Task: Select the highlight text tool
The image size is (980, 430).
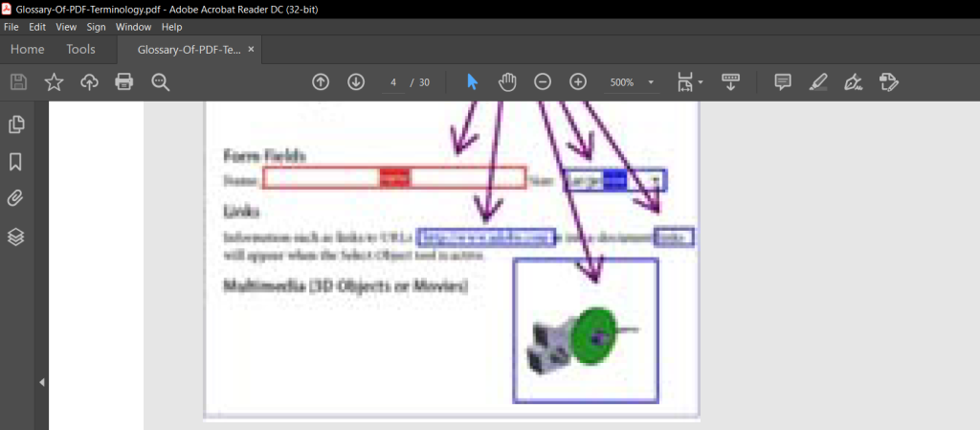Action: [818, 81]
